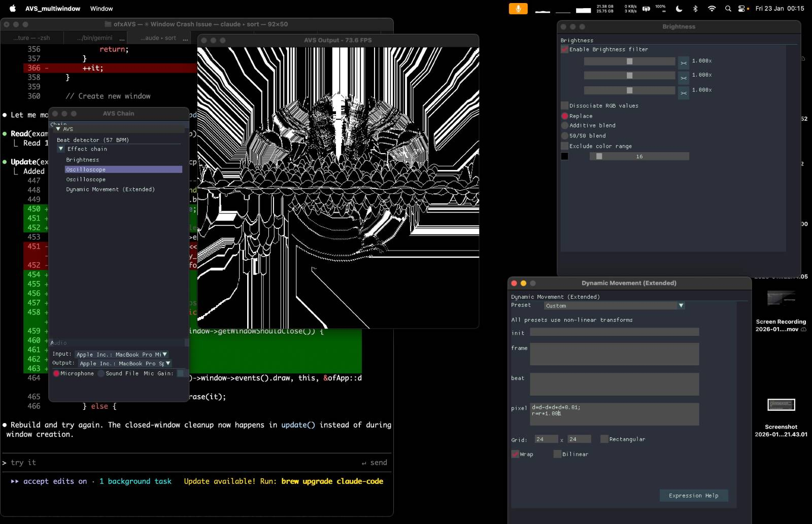Image resolution: width=812 pixels, height=524 pixels.
Task: Disable the Enable Brightness filter checkbox
Action: click(x=564, y=50)
